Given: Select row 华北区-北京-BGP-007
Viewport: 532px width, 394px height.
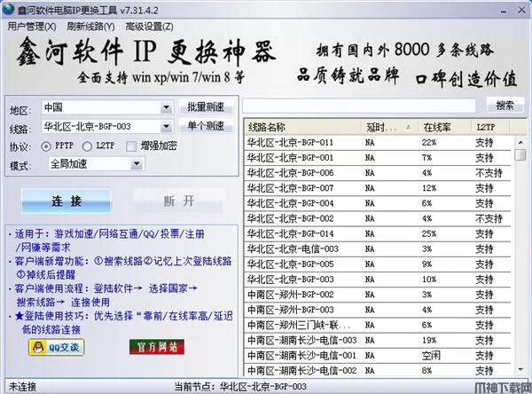Looking at the screenshot, I should click(378, 188).
